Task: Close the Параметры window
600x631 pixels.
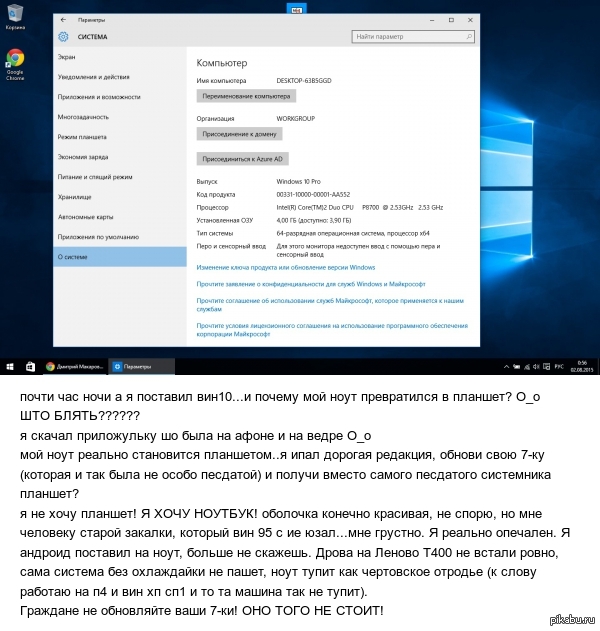Action: click(470, 20)
